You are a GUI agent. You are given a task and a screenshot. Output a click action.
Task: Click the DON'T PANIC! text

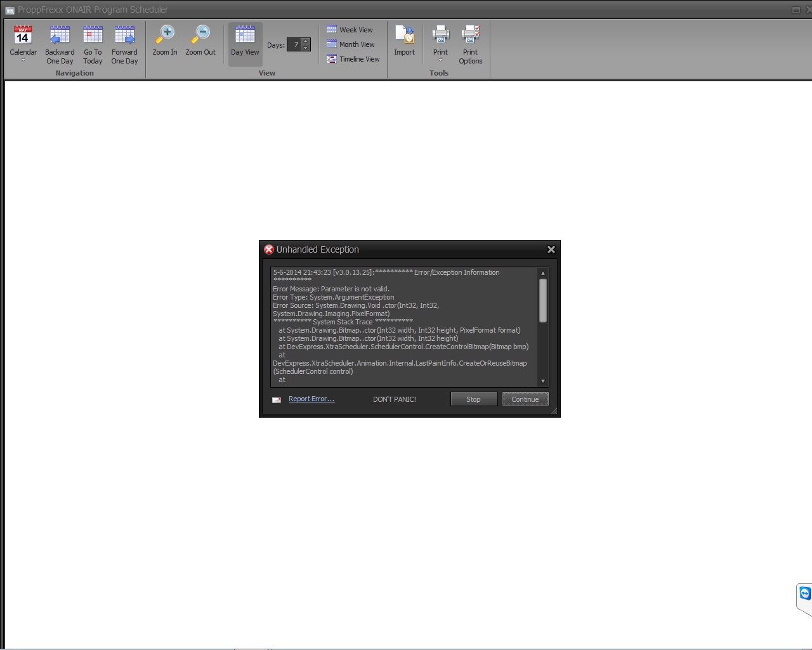395,399
